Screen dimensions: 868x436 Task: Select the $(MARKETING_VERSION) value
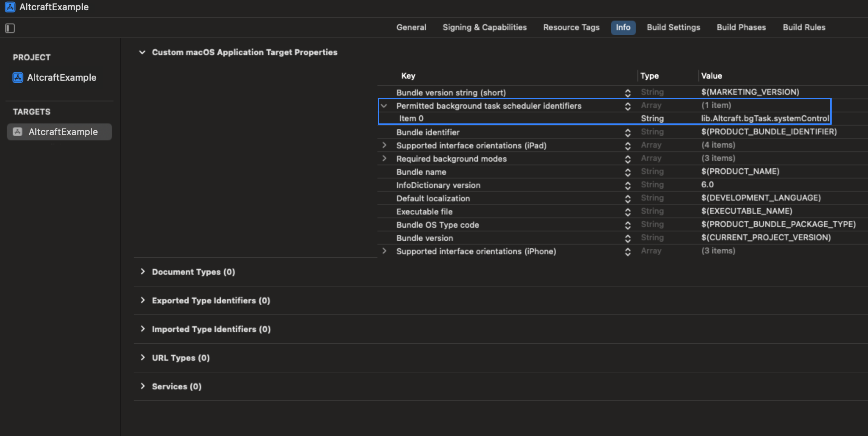[x=750, y=92]
